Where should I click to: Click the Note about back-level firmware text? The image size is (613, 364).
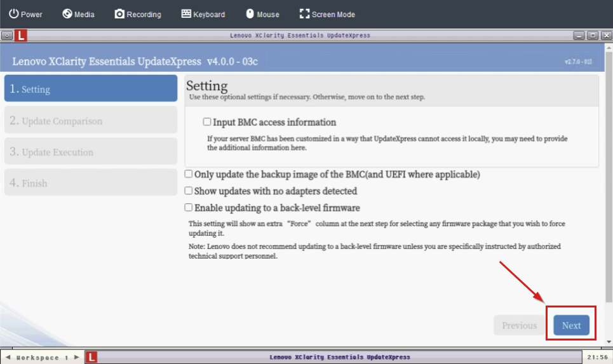(x=375, y=251)
